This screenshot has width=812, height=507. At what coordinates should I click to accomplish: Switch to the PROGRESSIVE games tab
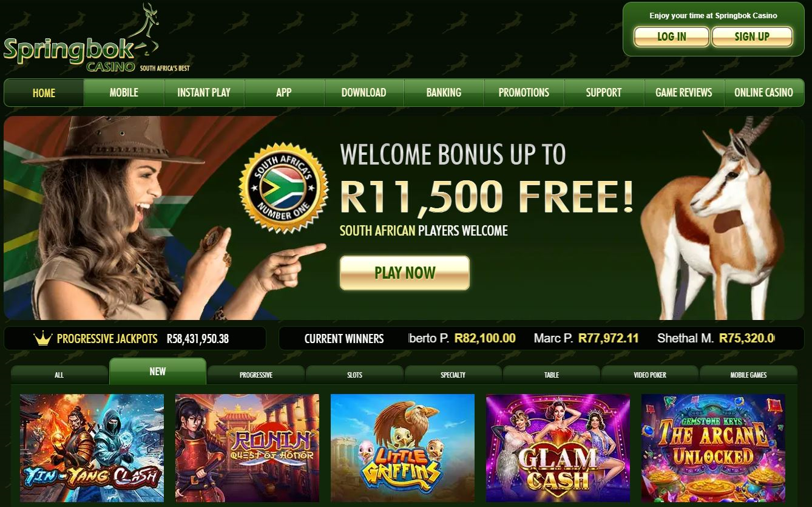pyautogui.click(x=256, y=375)
